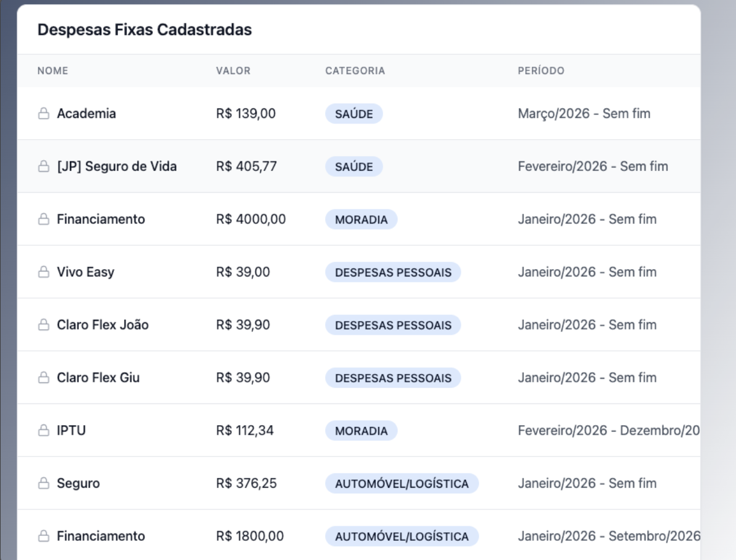Click the lock icon next to Claro Flex João
The height and width of the screenshot is (560, 736).
43,325
